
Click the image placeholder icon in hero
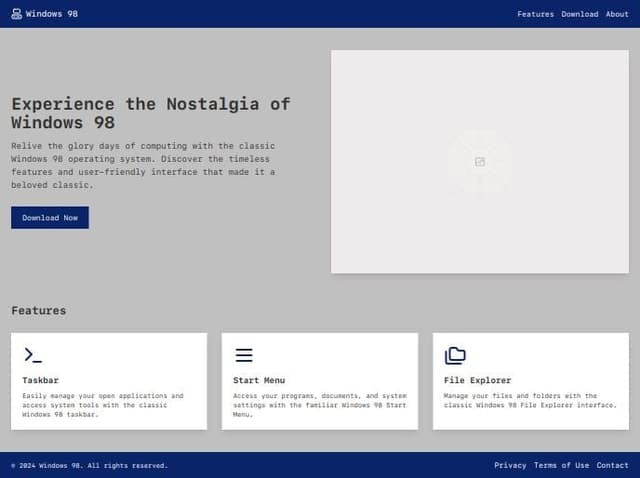pyautogui.click(x=480, y=161)
